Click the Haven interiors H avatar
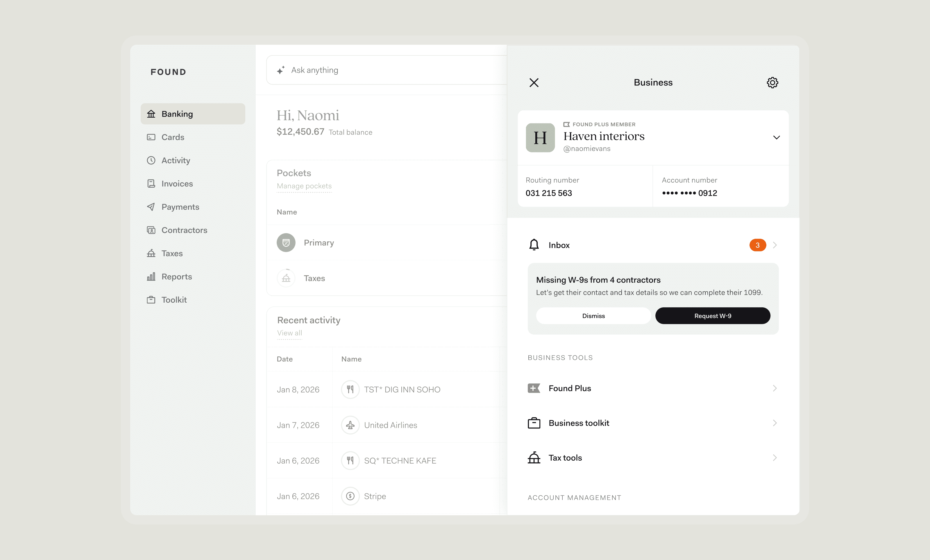The height and width of the screenshot is (560, 930). (x=540, y=138)
